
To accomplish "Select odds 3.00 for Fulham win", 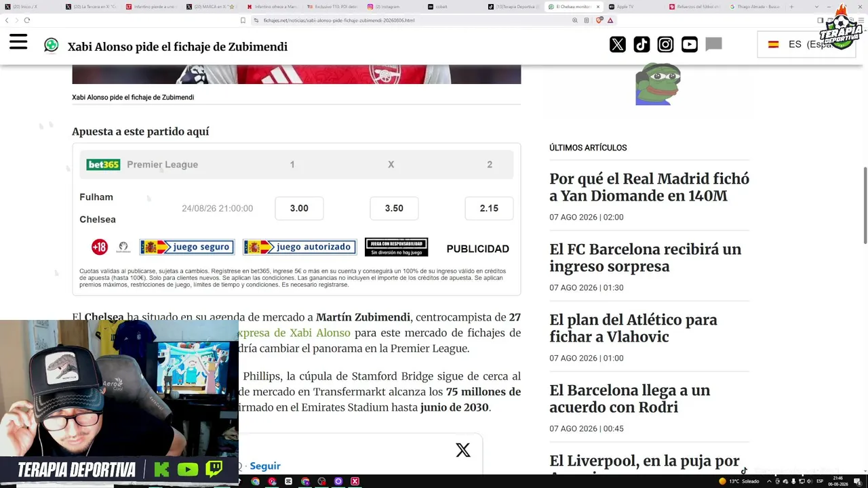I will pos(299,208).
